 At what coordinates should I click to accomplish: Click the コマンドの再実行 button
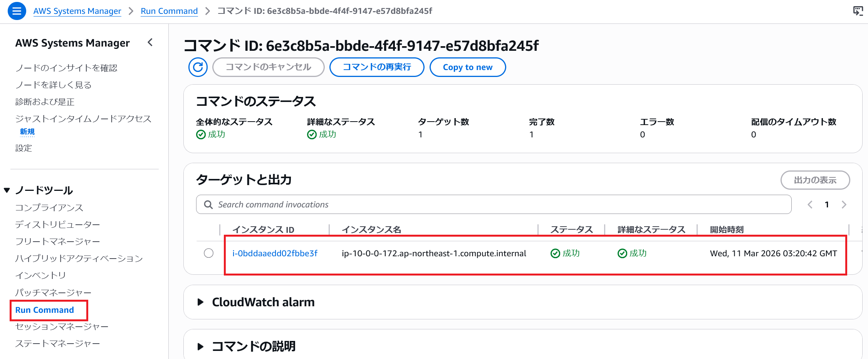(x=377, y=67)
